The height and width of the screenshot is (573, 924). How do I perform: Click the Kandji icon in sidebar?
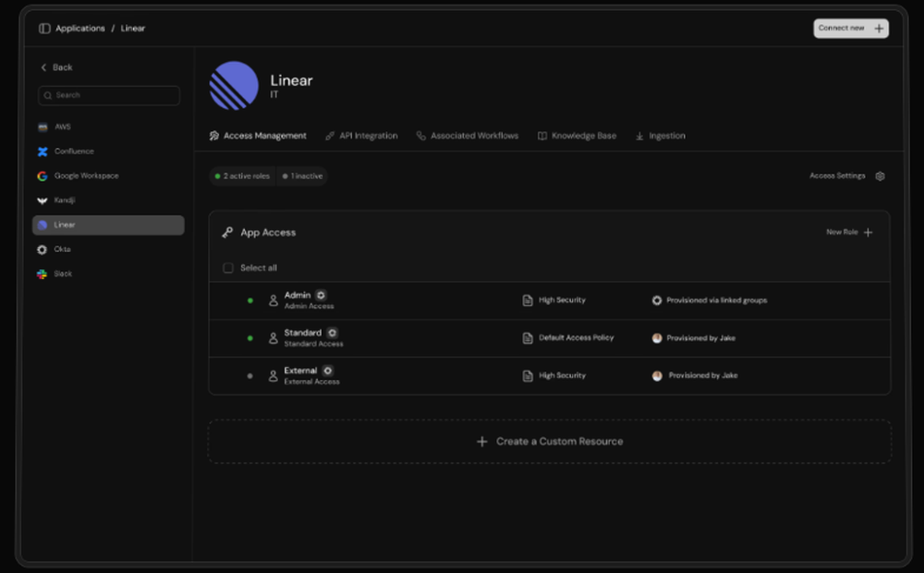[43, 201]
